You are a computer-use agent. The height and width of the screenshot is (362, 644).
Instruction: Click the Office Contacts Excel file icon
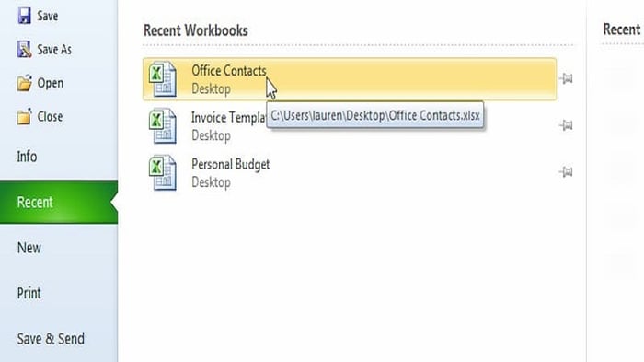tap(163, 79)
